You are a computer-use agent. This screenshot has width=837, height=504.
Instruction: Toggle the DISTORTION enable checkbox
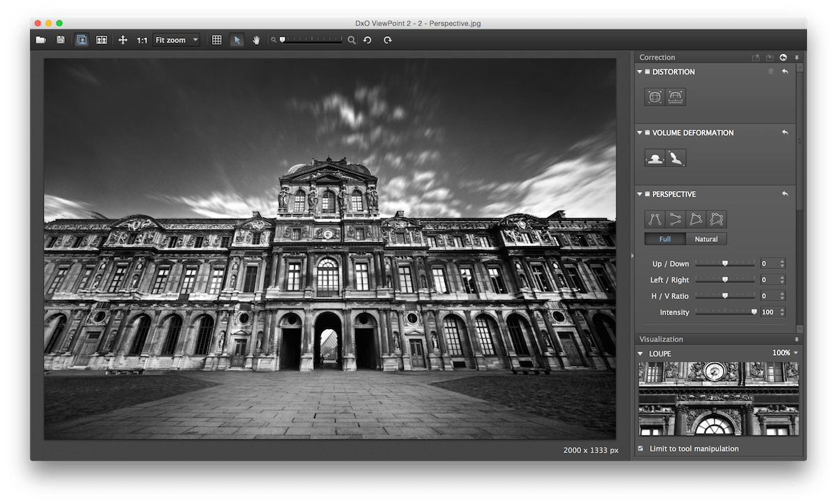pos(647,72)
